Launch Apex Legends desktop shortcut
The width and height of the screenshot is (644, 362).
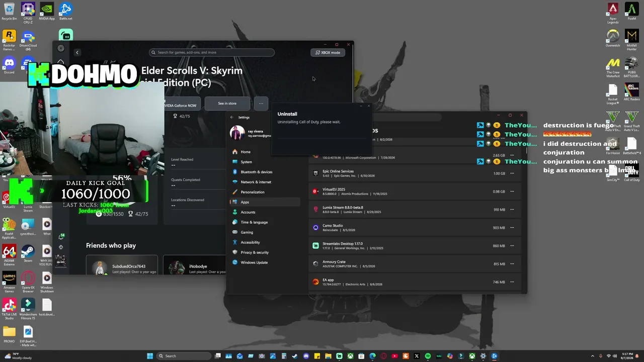tap(613, 14)
